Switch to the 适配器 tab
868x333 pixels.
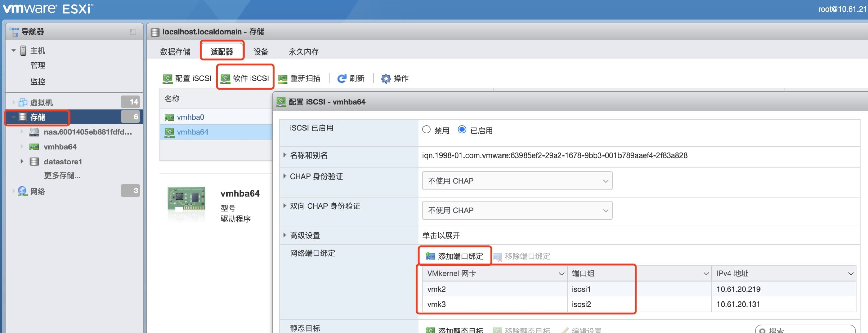222,51
